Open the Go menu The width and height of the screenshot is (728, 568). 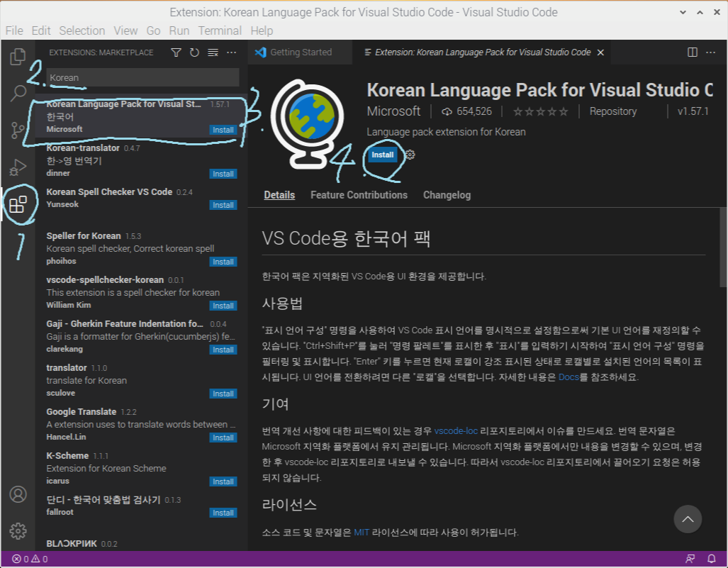(x=153, y=30)
